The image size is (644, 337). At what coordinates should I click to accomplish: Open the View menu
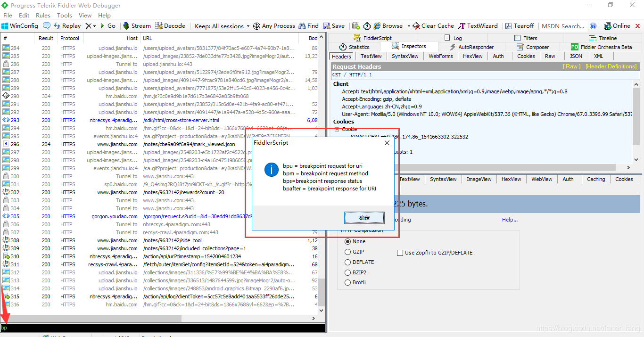85,15
